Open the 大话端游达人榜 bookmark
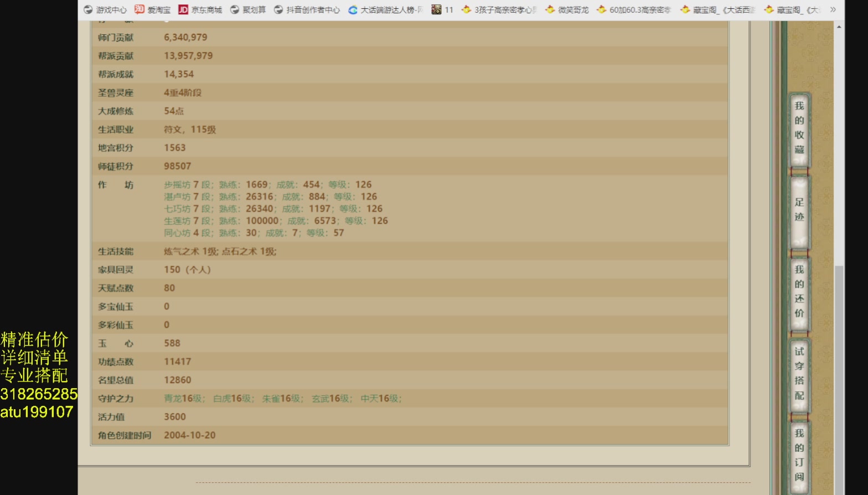Viewport: 868px width, 495px height. (386, 9)
